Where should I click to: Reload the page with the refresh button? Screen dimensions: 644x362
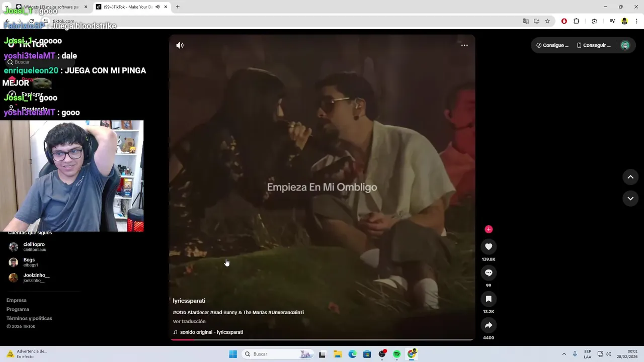[31, 21]
